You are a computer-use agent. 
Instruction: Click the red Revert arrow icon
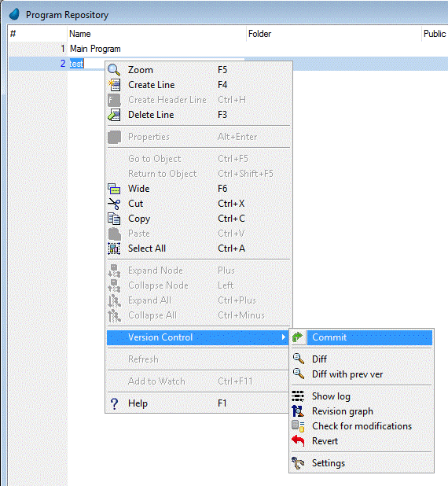pyautogui.click(x=298, y=440)
